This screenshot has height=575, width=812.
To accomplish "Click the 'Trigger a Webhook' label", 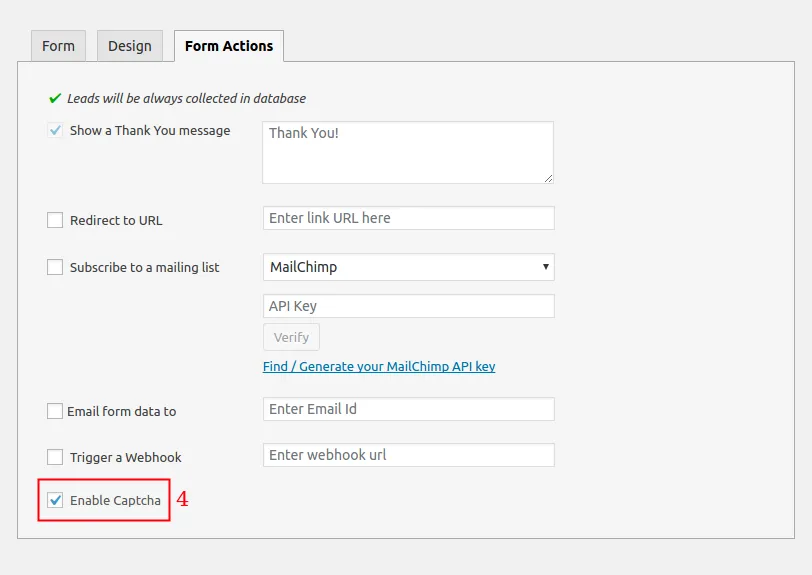I will 126,457.
